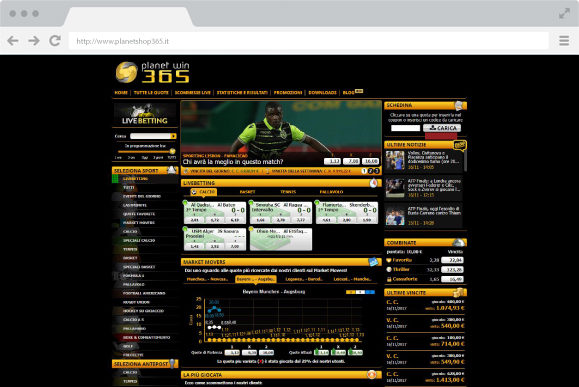Toggle the blue series in chart legend
Viewport: 579px width, 387px height.
click(x=370, y=292)
